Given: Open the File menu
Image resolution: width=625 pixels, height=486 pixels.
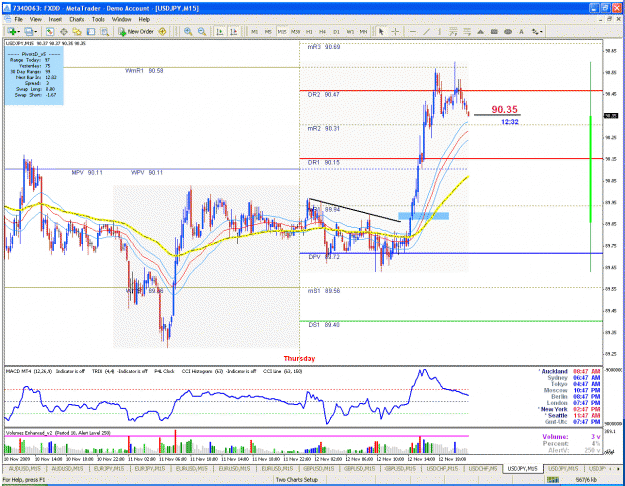Looking at the screenshot, I should pos(19,19).
